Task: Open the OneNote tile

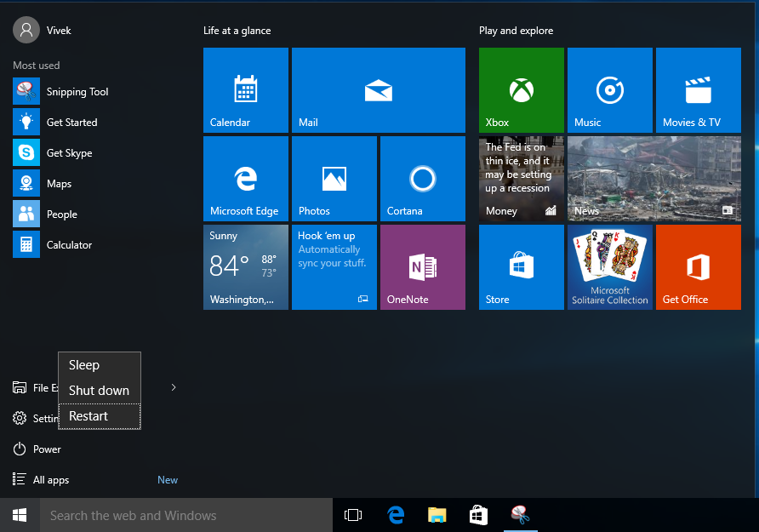Action: [423, 266]
